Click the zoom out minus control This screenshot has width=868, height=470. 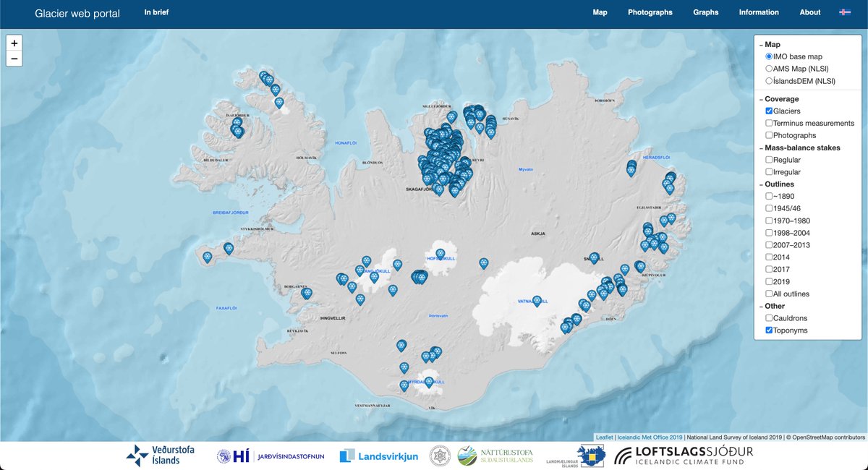(x=14, y=58)
